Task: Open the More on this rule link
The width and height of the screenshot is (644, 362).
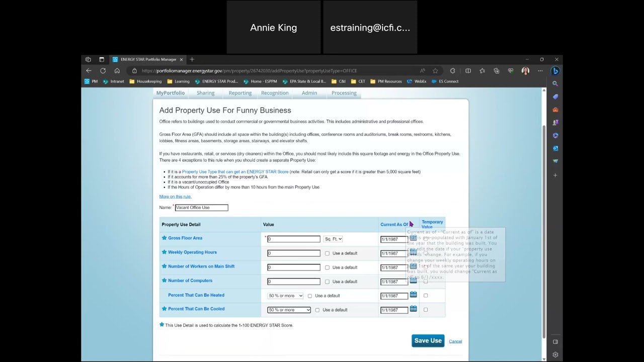Action: point(175,197)
